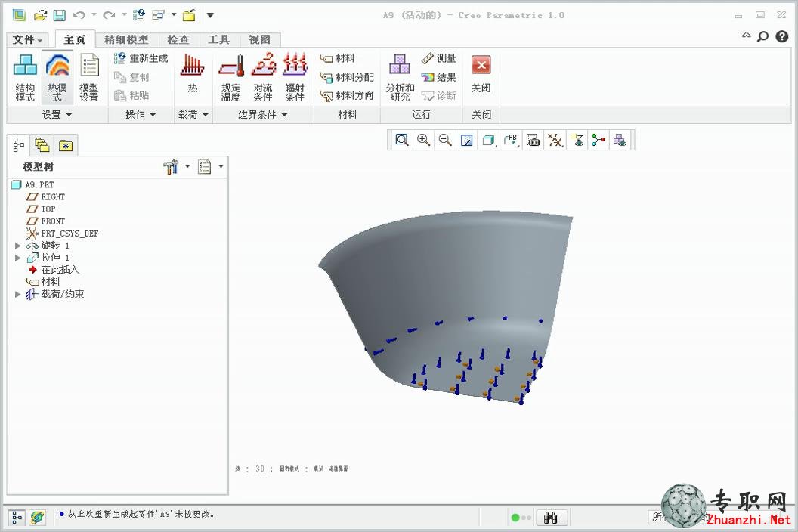The width and height of the screenshot is (798, 532).
Task: Click Zoom In magnifier icon
Action: [423, 140]
